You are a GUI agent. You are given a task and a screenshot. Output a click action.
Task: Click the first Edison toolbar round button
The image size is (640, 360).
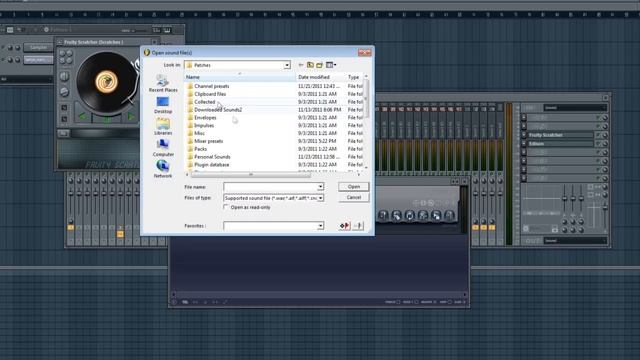click(383, 215)
